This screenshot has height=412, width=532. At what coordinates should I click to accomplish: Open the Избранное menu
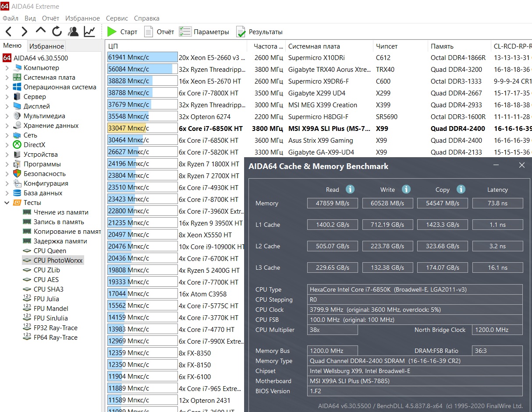pyautogui.click(x=82, y=18)
